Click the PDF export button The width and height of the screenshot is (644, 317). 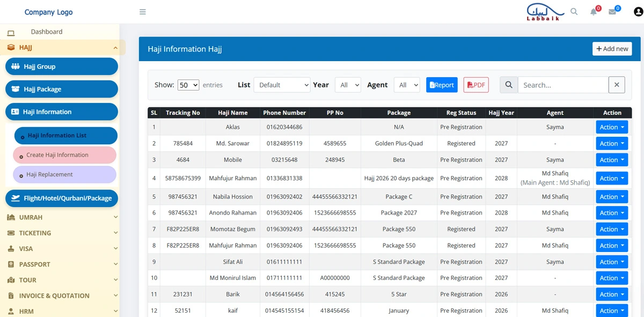(x=476, y=85)
